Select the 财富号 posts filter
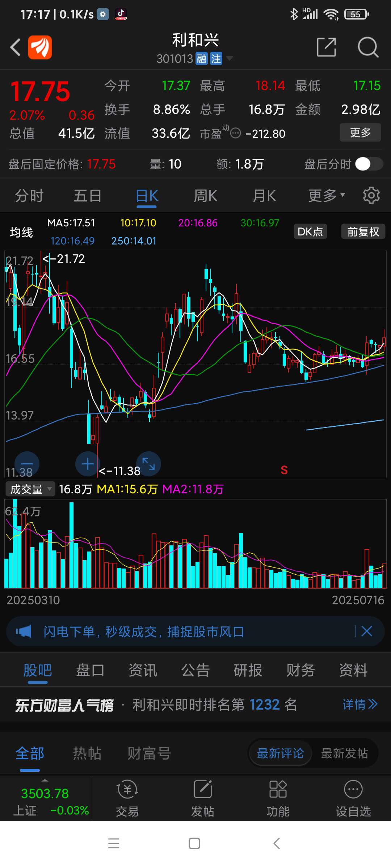 [149, 754]
